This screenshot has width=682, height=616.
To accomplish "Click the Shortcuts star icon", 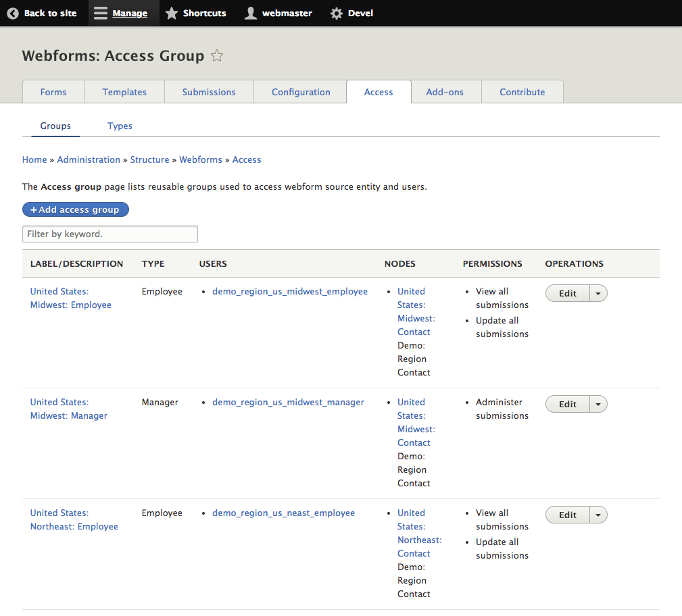I will point(172,13).
